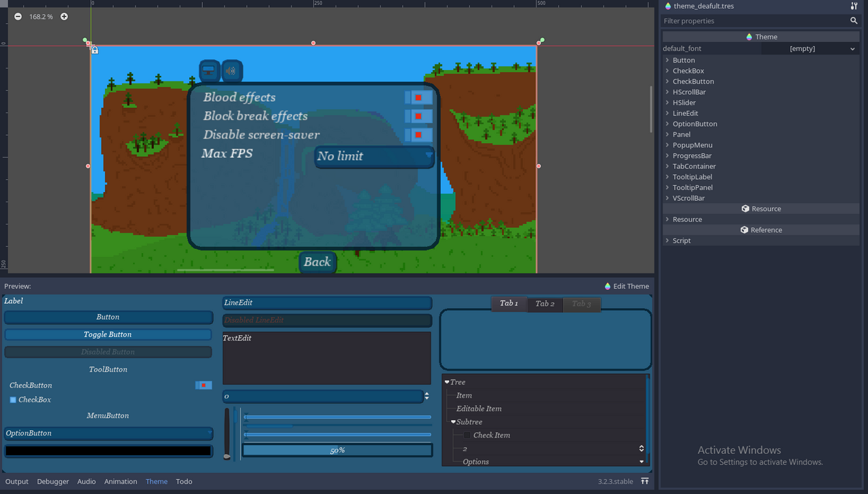Viewport: 868px width, 494px height.
Task: Collapse the Subtree node in the preview tree
Action: tap(453, 422)
